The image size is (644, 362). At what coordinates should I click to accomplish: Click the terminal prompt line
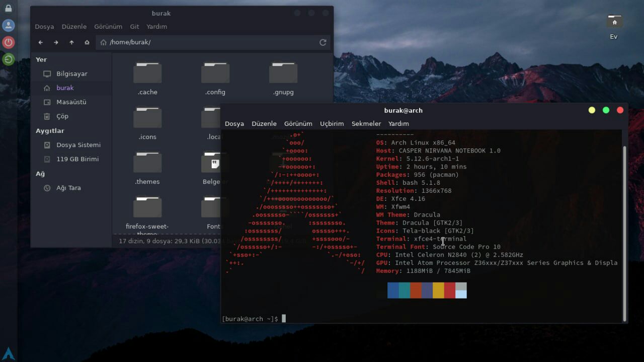(254, 319)
